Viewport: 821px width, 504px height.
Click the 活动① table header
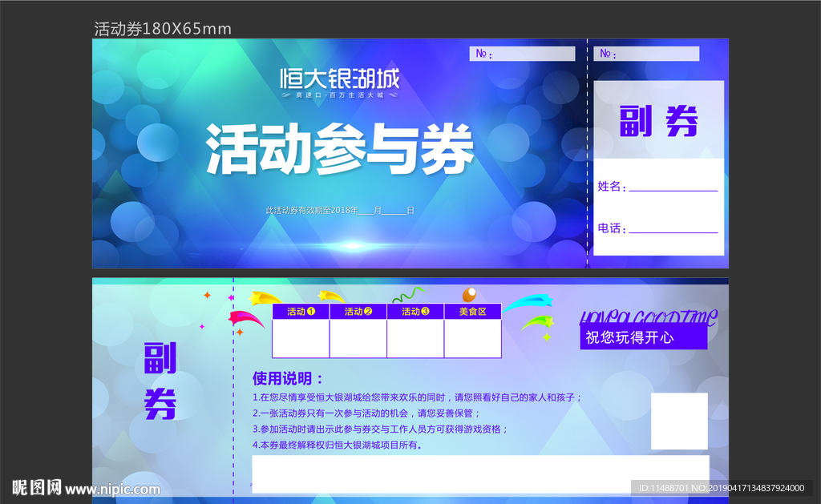[301, 312]
